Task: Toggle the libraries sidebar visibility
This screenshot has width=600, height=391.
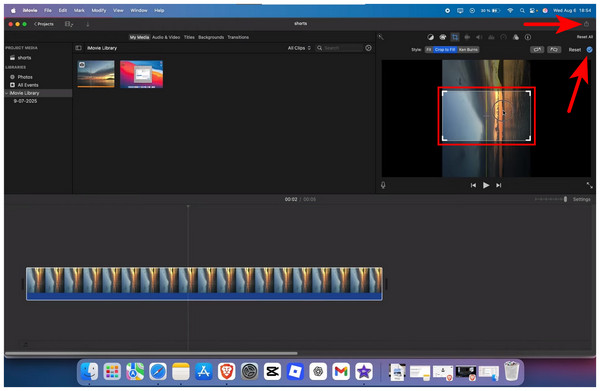Action: (78, 48)
